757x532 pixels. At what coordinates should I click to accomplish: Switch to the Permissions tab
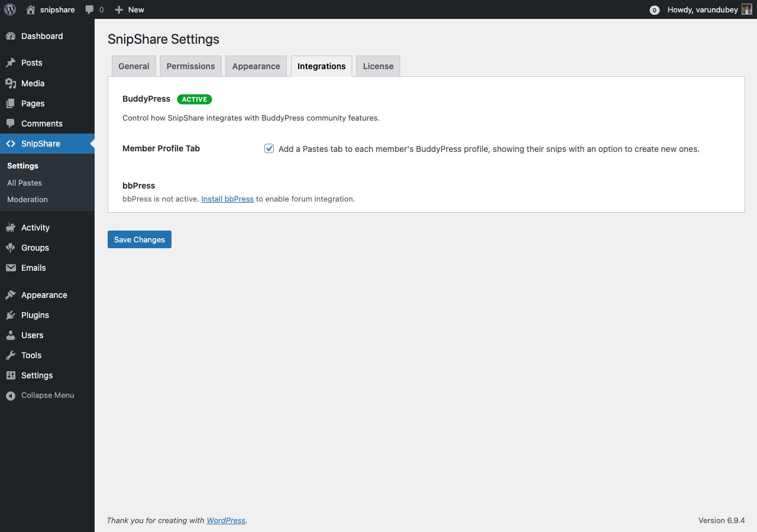tap(190, 66)
